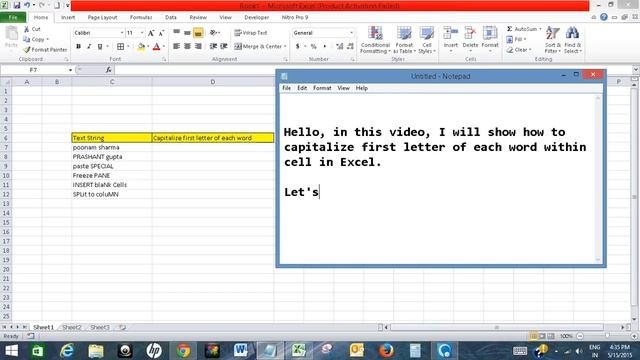Click the Undo icon in quick access toolbar
Screen dimensions: 640x360
click(27, 5)
